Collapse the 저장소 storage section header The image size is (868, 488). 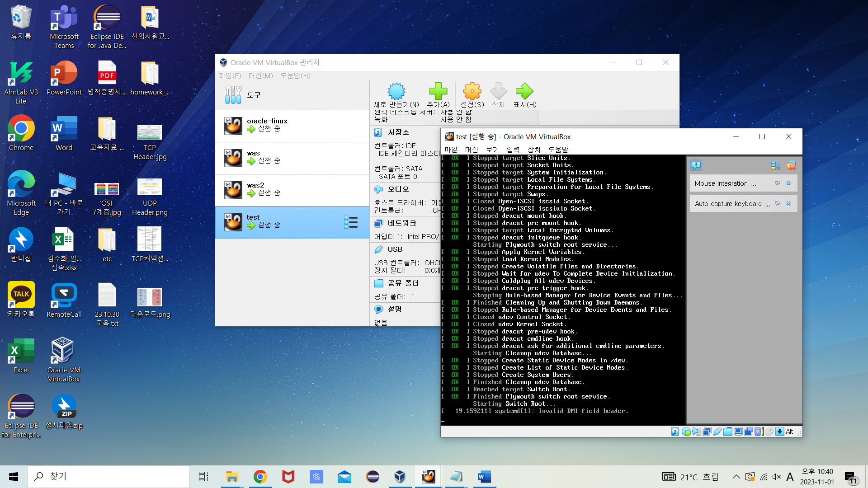pyautogui.click(x=398, y=132)
